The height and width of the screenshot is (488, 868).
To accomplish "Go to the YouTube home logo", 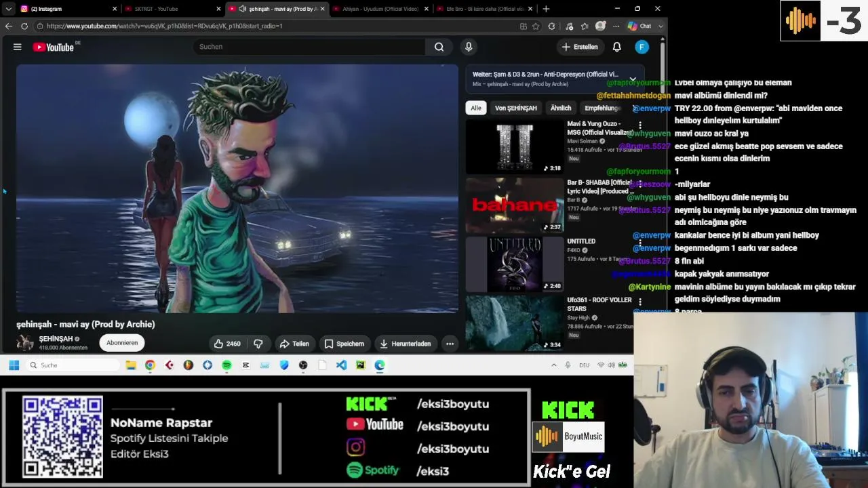I will coord(54,47).
